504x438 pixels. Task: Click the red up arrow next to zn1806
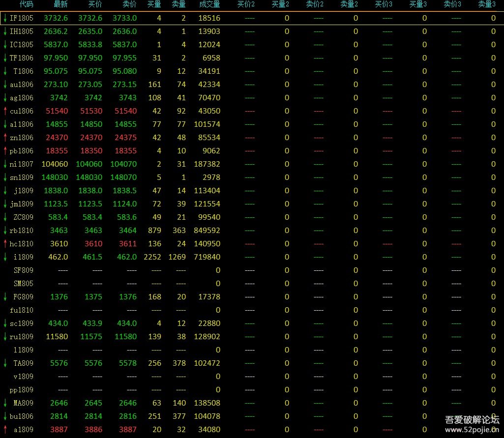click(5, 138)
